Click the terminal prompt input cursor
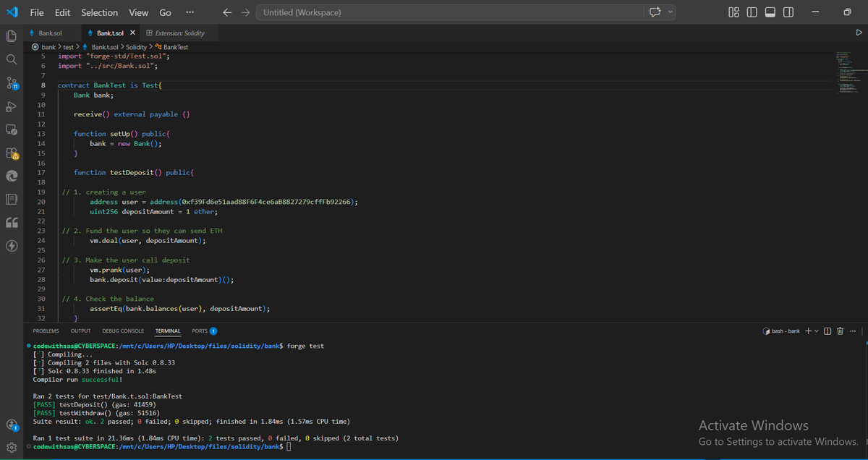 [289, 447]
